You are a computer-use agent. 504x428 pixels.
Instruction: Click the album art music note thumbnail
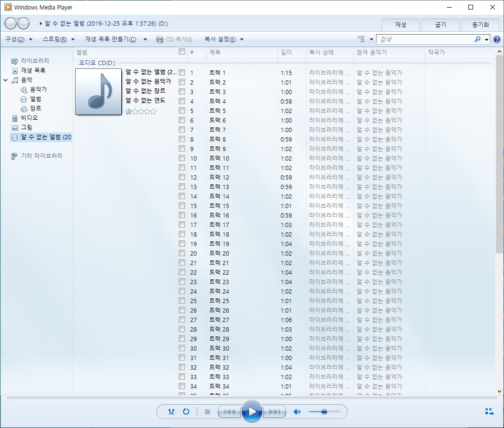pyautogui.click(x=98, y=92)
